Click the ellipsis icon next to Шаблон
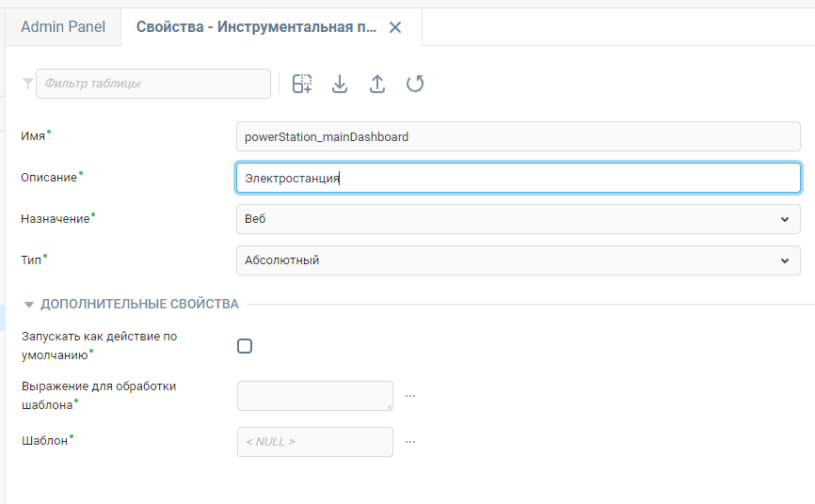The image size is (815, 504). coord(410,442)
